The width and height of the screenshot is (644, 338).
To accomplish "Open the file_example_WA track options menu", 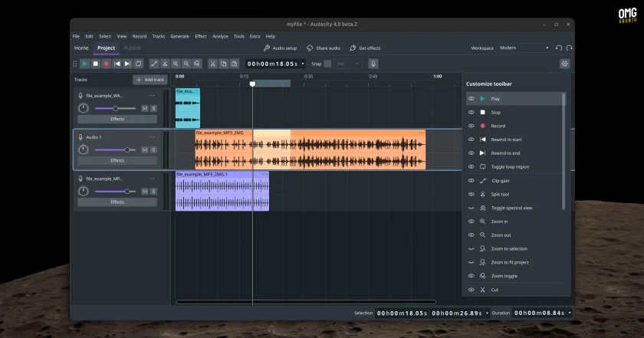I will click(x=152, y=96).
